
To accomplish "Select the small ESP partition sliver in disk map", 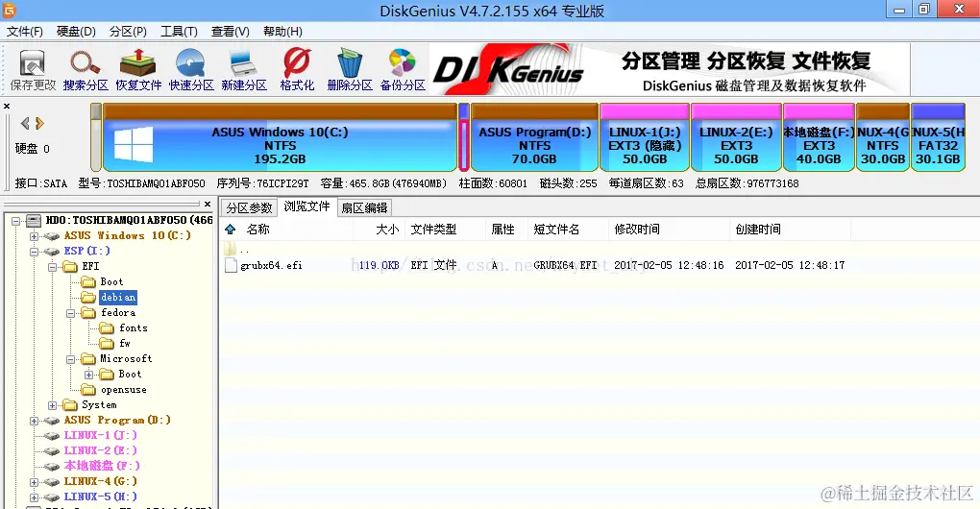I will pos(464,137).
